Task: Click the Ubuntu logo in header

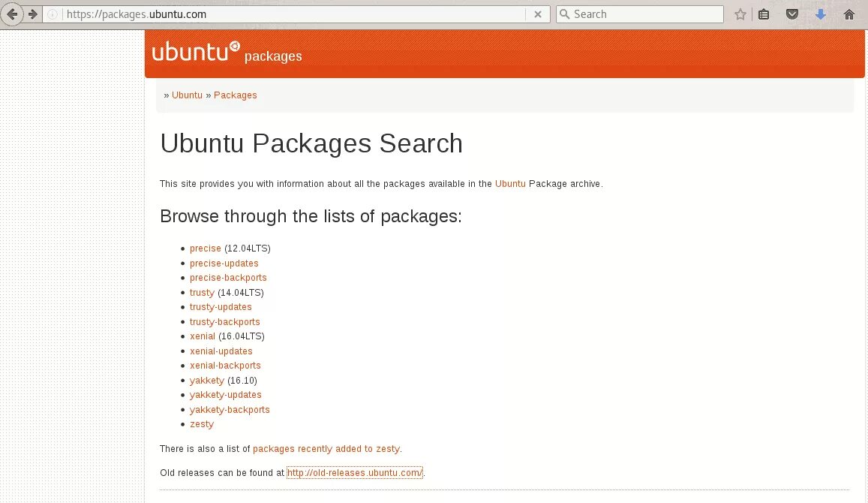Action: click(196, 52)
